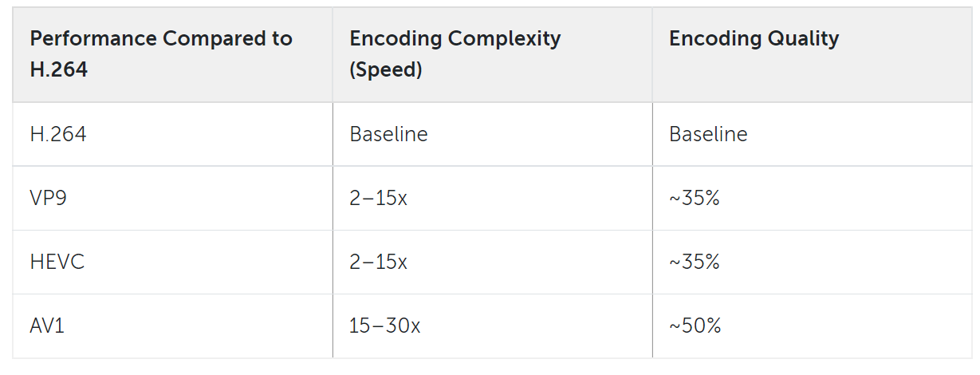
Task: Select the 'Encoding Complexity (Speed)' column header
Action: pos(455,54)
